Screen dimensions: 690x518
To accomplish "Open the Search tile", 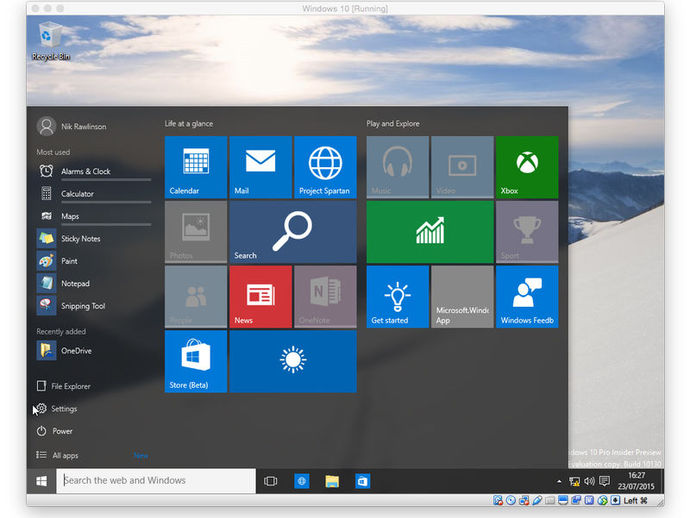I will (x=293, y=232).
